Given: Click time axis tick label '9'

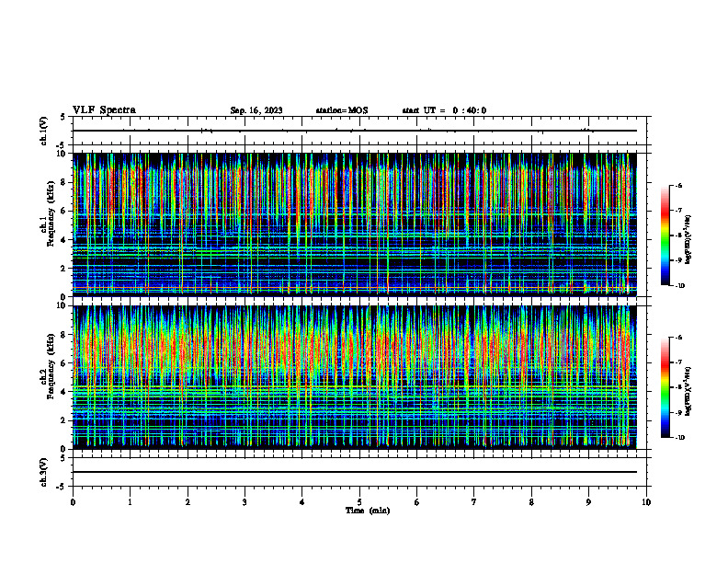Looking at the screenshot, I should (x=588, y=502).
